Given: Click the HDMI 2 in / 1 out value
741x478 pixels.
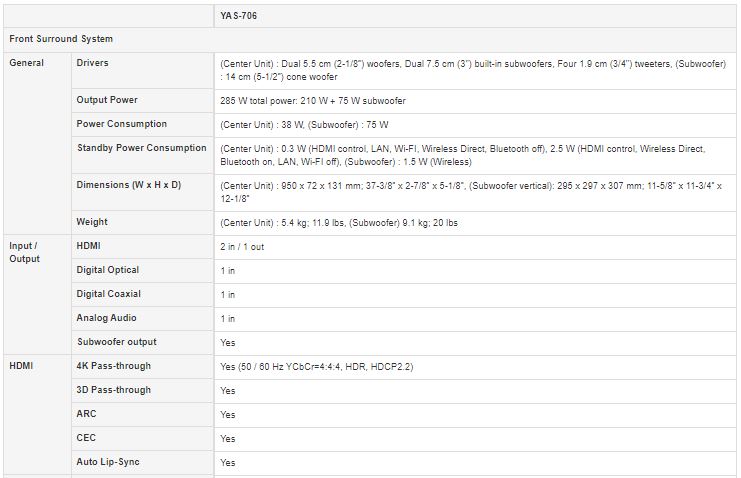Looking at the screenshot, I should tap(242, 247).
